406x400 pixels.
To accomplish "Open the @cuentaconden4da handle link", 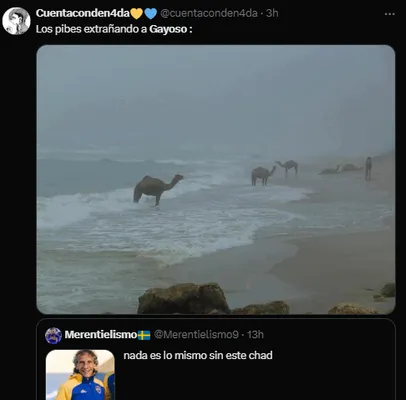I will [209, 13].
